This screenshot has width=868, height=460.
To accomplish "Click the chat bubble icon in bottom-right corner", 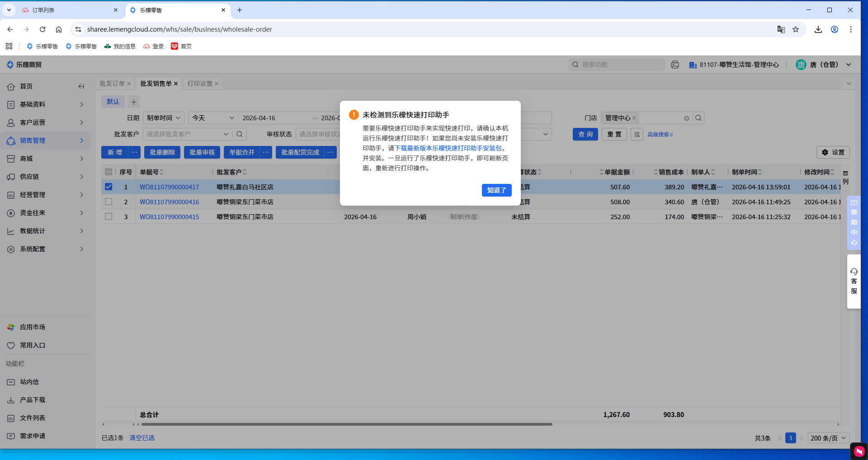I will [x=859, y=451].
